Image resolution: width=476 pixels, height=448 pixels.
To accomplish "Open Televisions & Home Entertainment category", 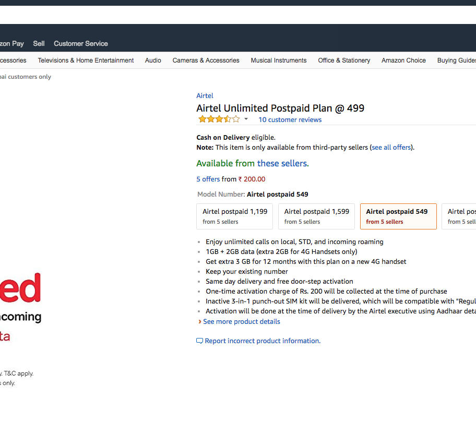I will 86,60.
